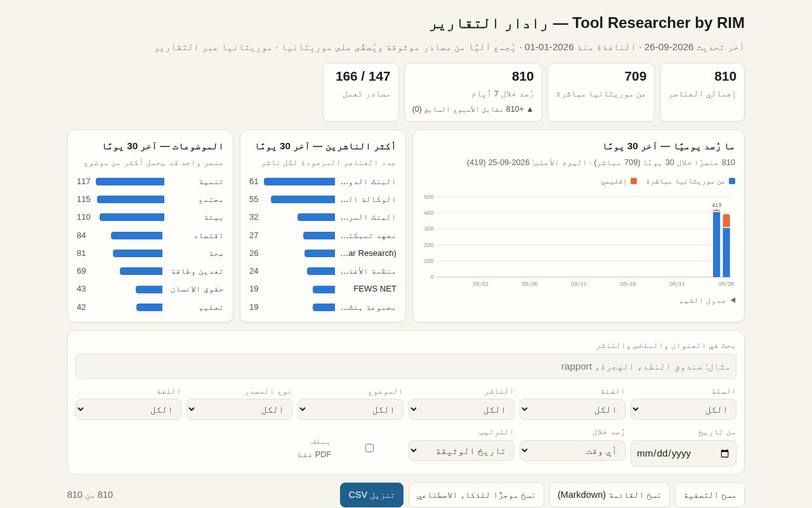Click the orange 'إقليمي' legend swatch

point(634,181)
